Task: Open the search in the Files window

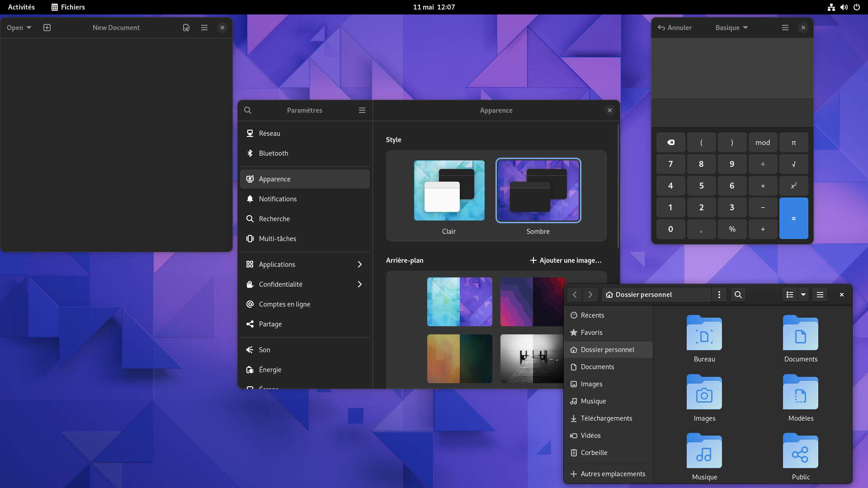Action: pos(738,295)
